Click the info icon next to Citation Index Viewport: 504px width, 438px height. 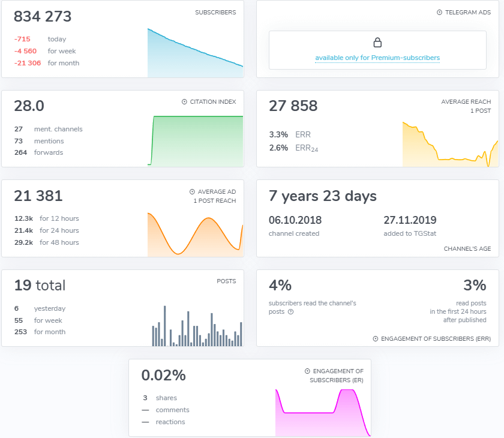pos(184,102)
